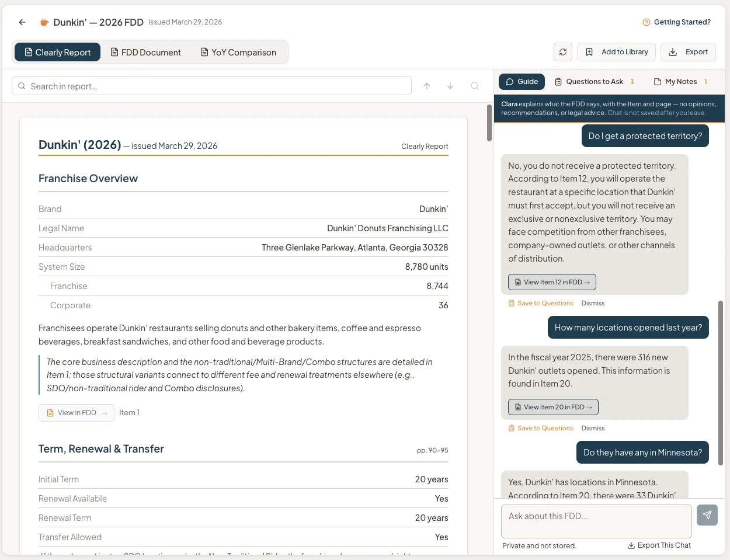Click the Renewal Term row label
The image size is (730, 560).
pos(65,518)
